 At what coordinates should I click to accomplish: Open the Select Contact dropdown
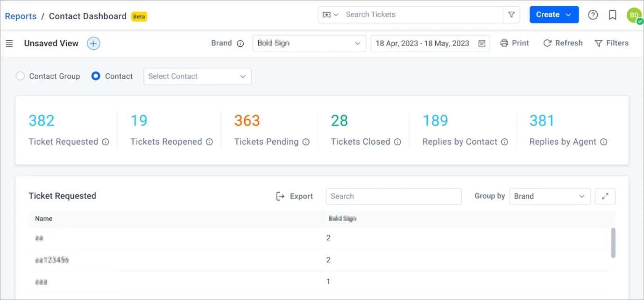coord(197,76)
